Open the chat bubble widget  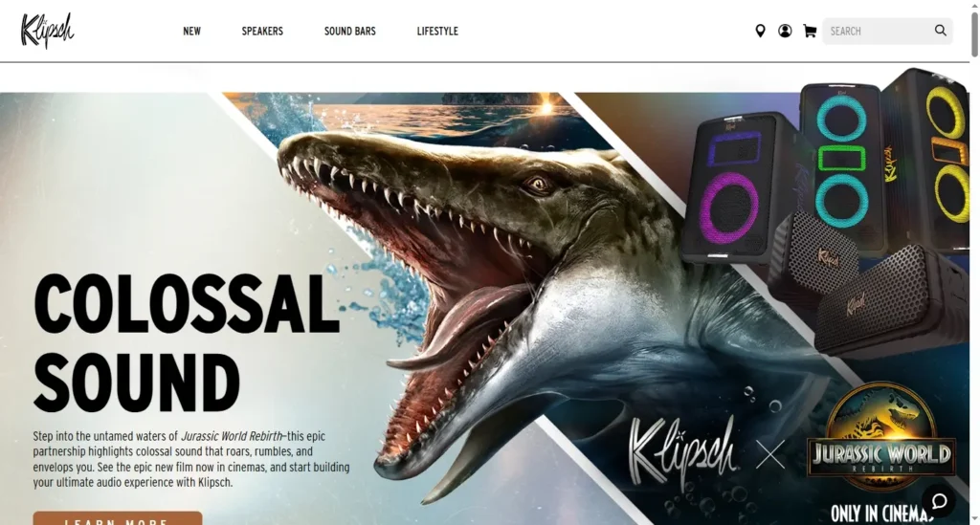coord(940,501)
